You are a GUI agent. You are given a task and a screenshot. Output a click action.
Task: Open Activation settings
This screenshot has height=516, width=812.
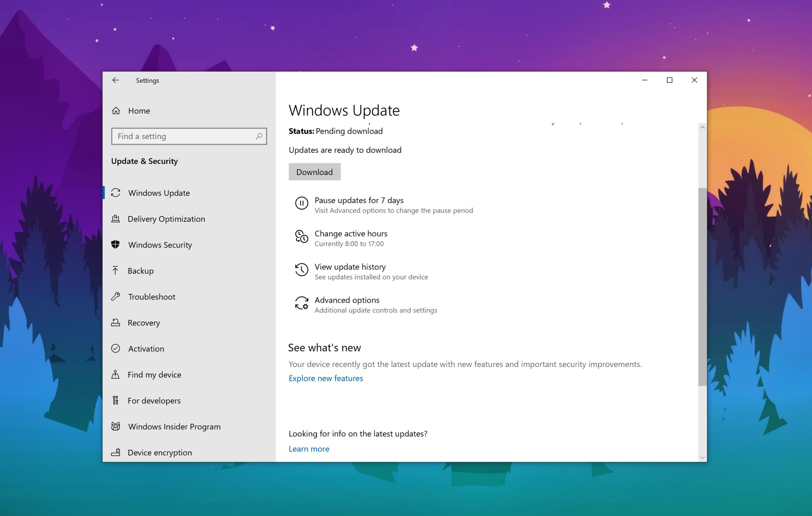click(189, 349)
